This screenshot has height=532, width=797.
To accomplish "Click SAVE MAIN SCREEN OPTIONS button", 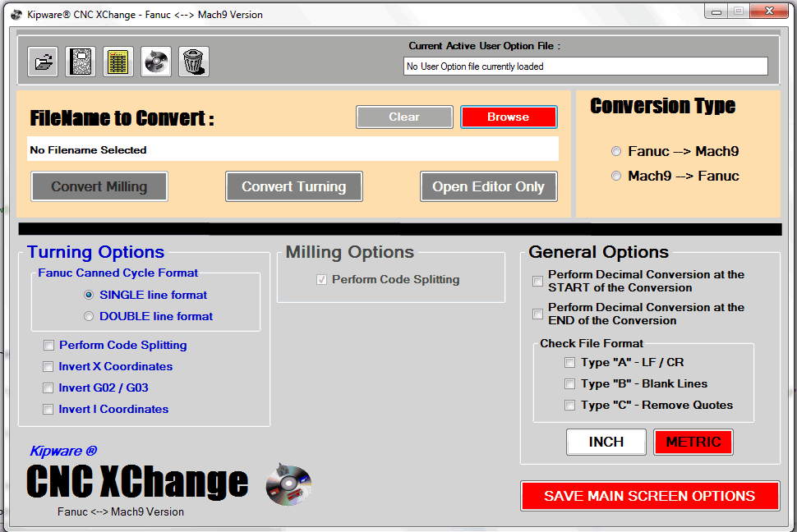I will (x=650, y=495).
